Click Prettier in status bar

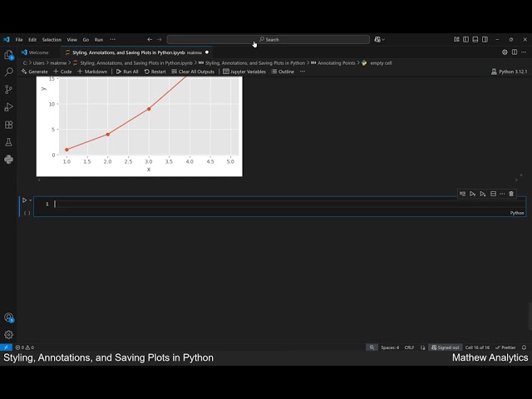pyautogui.click(x=505, y=347)
